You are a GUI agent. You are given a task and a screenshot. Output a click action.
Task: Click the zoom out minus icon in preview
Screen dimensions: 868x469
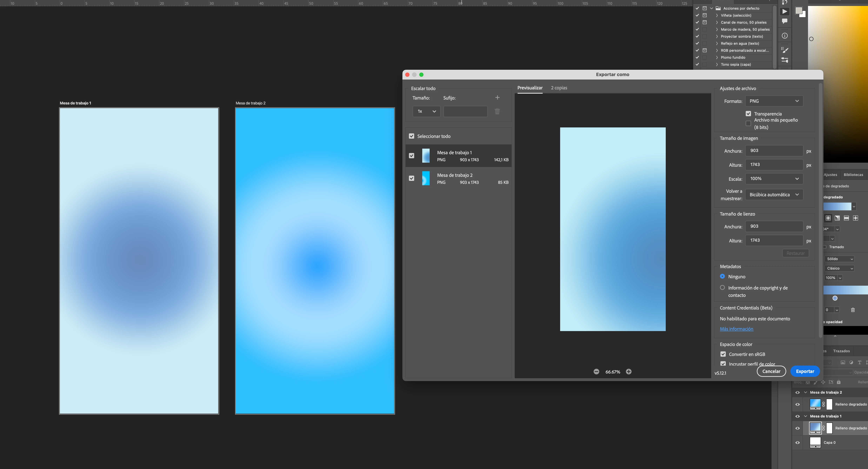click(596, 372)
